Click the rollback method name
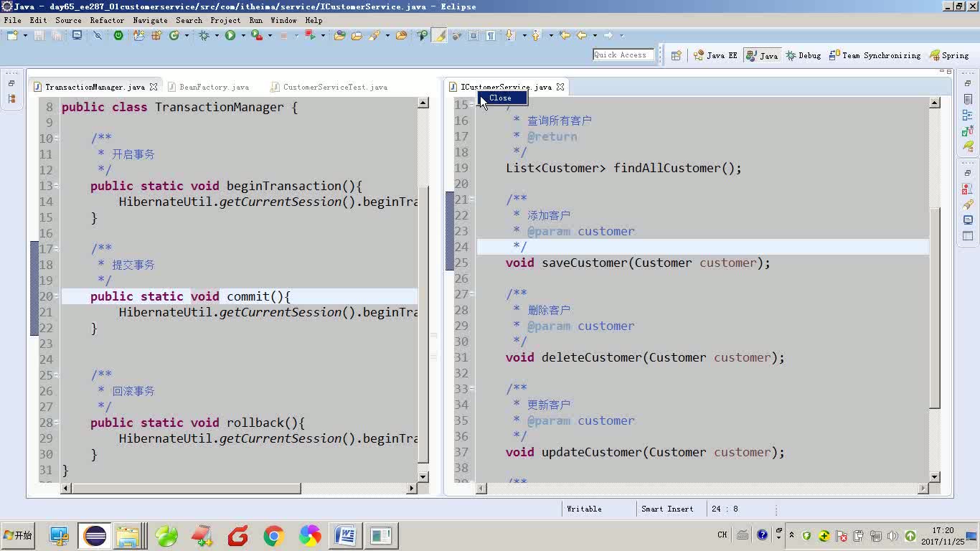 (255, 423)
